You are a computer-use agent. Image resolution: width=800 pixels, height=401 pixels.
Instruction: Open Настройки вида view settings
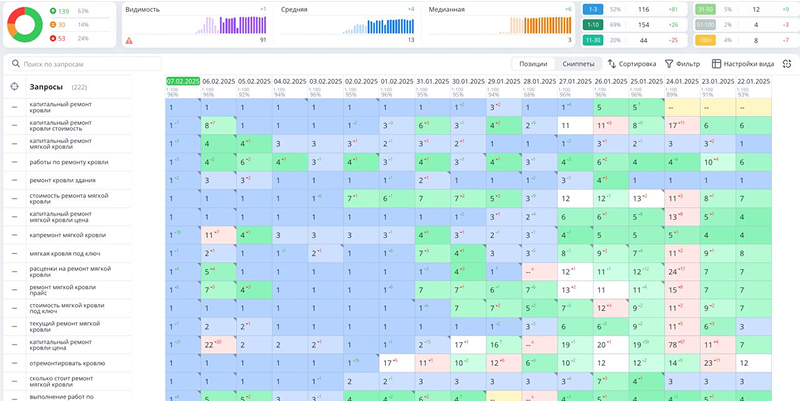click(x=743, y=64)
